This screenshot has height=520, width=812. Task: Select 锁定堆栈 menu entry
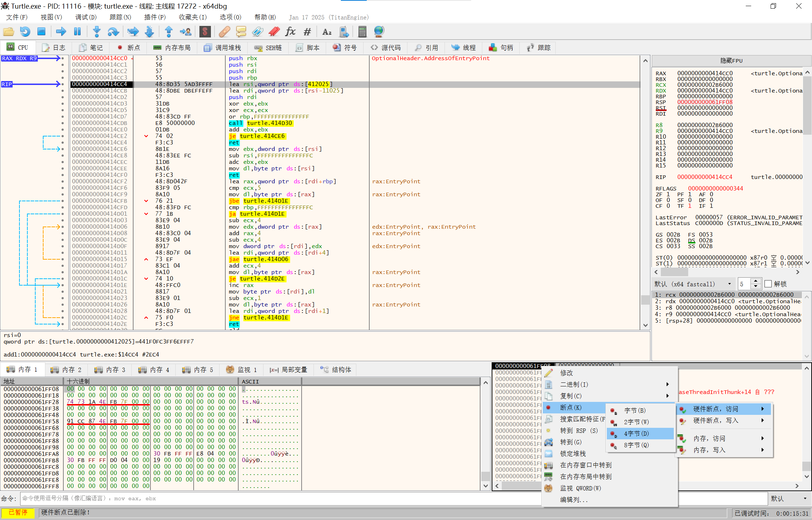610,454
